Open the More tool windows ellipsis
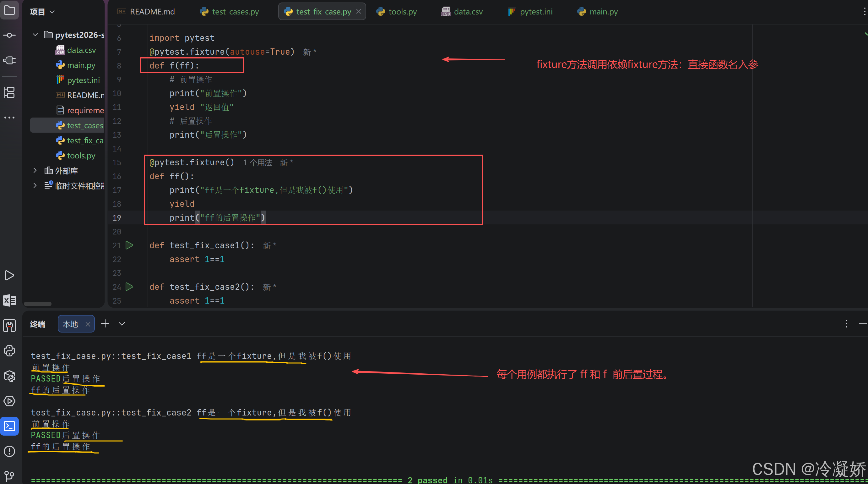Image resolution: width=868 pixels, height=484 pixels. [x=9, y=117]
